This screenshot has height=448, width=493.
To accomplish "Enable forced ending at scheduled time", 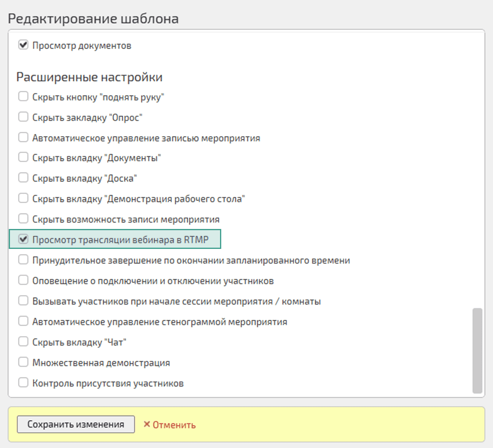I will [x=23, y=259].
